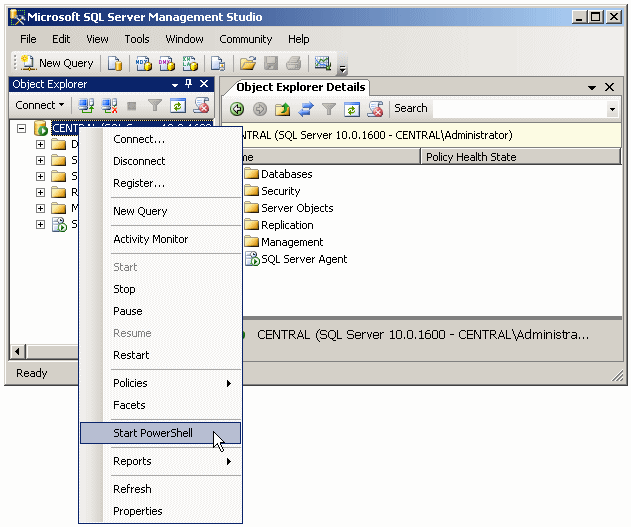Open Object Explorer window position dropdown arrow

click(x=175, y=85)
